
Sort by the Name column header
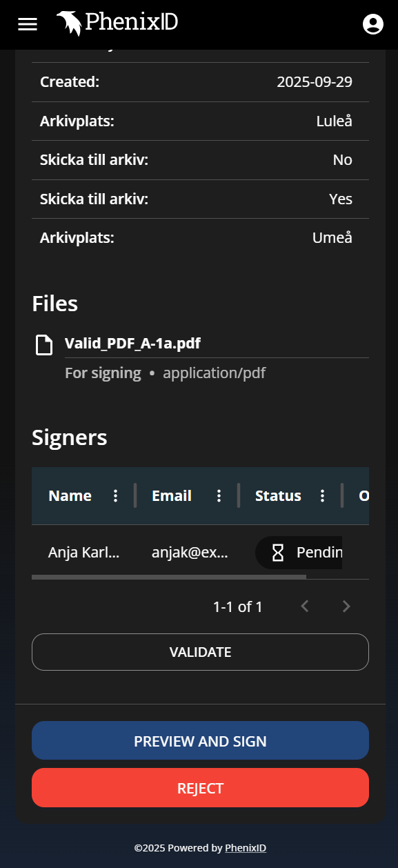coord(70,496)
